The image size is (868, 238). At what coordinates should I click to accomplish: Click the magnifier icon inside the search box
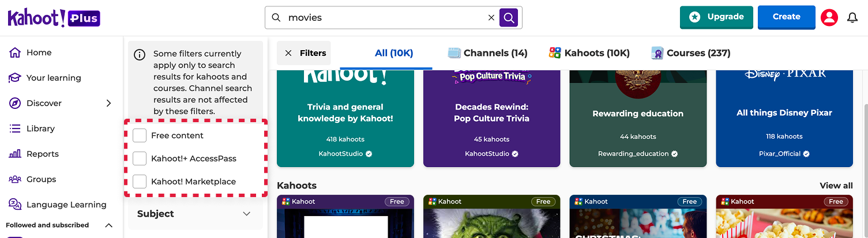tap(276, 18)
